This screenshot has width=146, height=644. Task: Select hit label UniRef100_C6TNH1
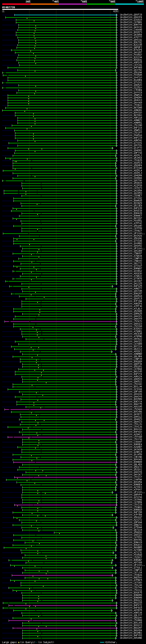(131, 22)
